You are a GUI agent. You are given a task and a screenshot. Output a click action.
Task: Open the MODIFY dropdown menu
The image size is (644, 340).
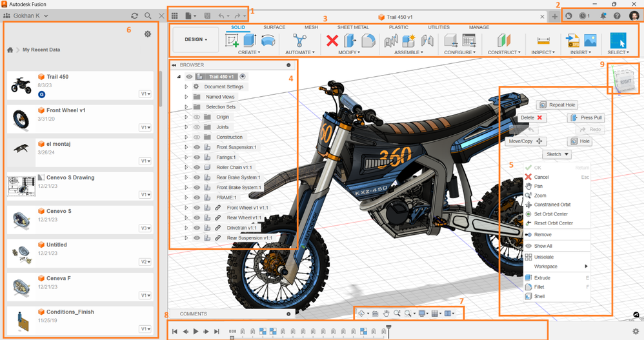349,52
